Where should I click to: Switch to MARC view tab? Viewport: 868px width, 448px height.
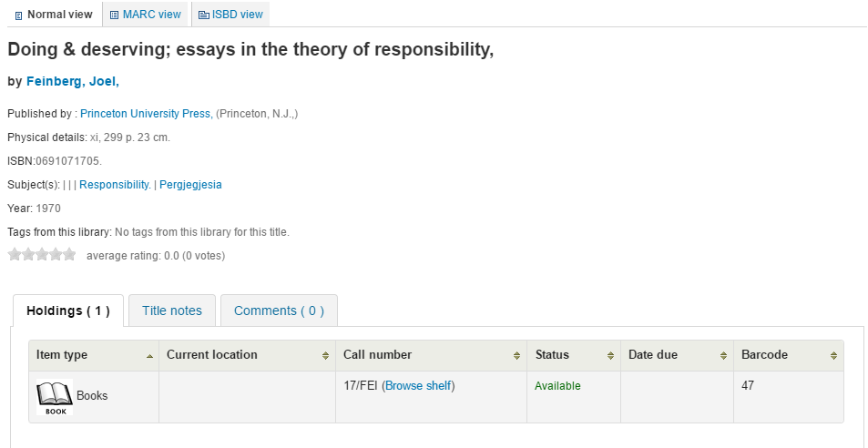tap(145, 15)
